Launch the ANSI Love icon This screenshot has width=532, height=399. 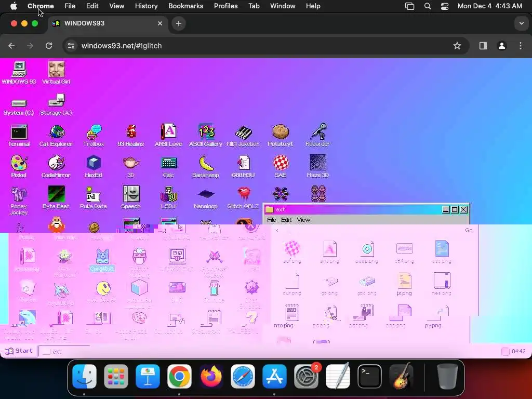168,136
